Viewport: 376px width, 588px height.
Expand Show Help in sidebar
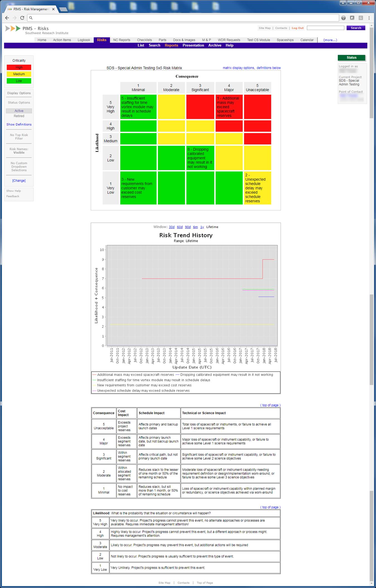pyautogui.click(x=14, y=191)
